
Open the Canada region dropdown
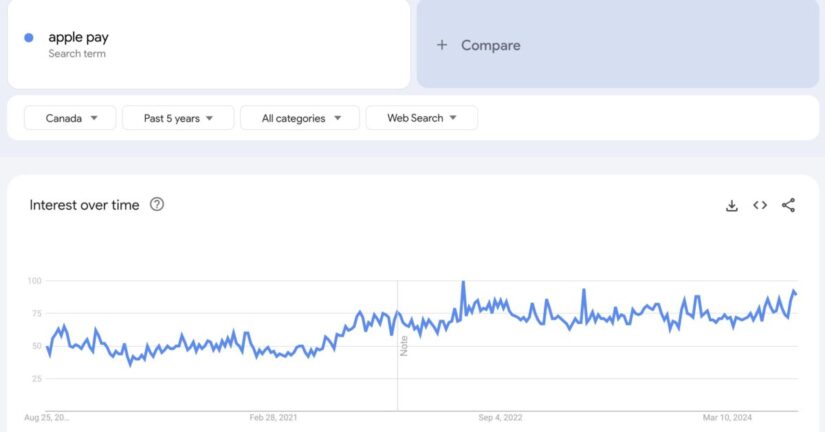(70, 118)
